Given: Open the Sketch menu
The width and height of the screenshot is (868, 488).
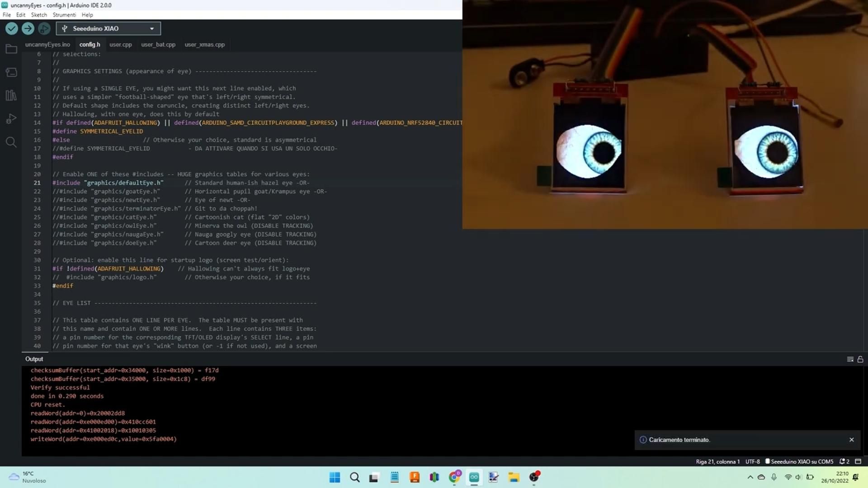Looking at the screenshot, I should 39,15.
